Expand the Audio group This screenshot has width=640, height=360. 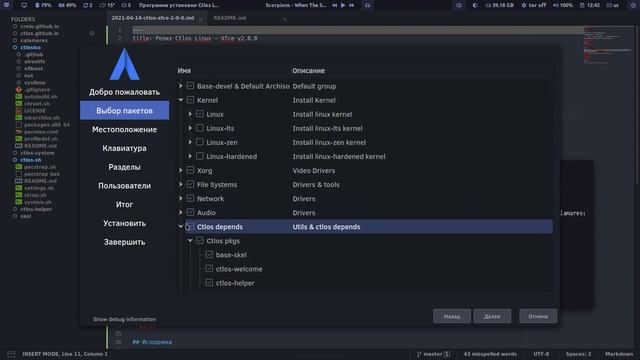coord(181,212)
